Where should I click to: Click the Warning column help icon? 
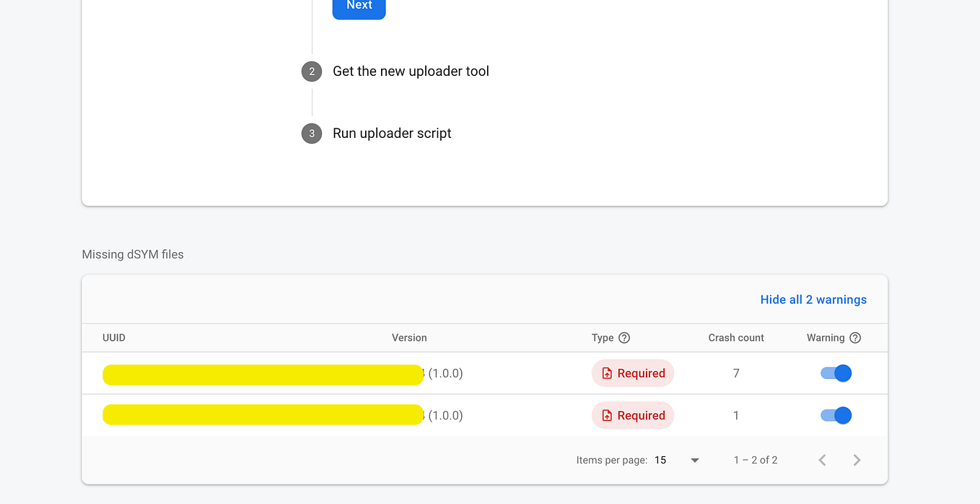tap(855, 337)
